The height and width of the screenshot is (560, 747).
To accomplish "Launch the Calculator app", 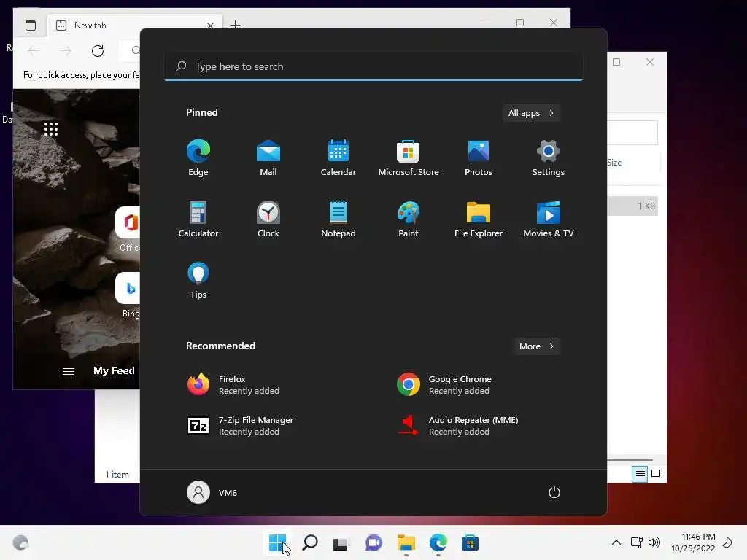I will pos(198,219).
